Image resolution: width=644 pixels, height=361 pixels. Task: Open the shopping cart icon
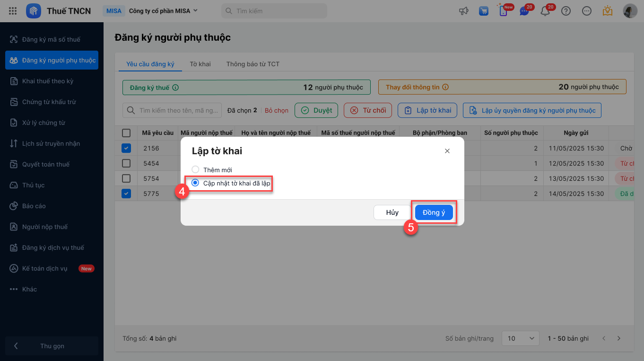click(x=483, y=11)
